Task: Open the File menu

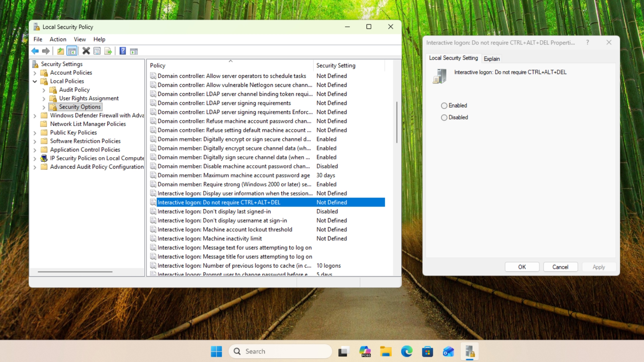Action: 38,39
